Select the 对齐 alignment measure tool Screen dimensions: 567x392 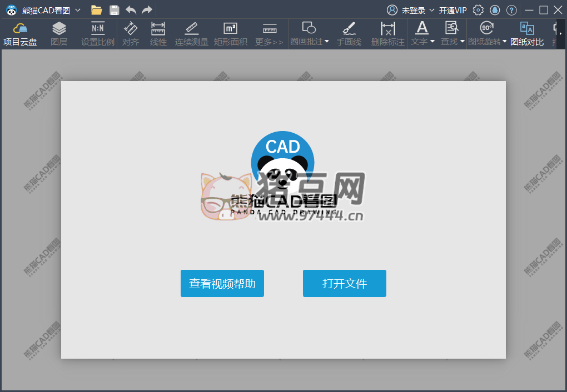[x=131, y=34]
